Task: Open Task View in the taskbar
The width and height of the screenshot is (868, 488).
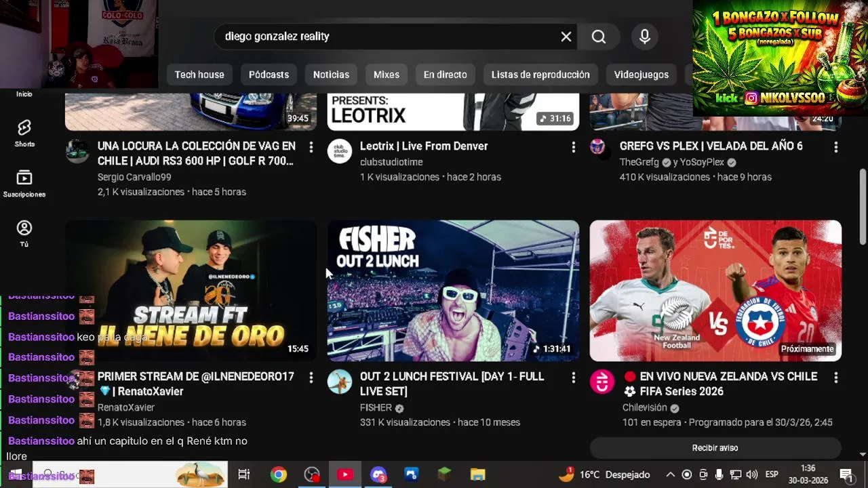Action: (244, 474)
